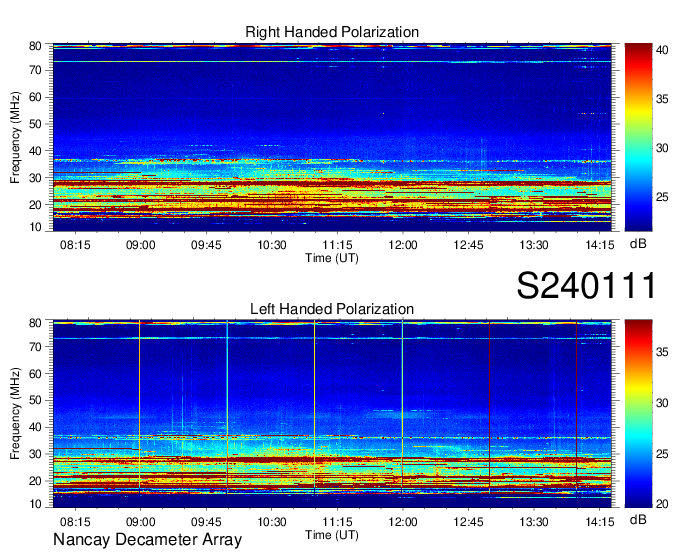The width and height of the screenshot is (680, 552).
Task: Click the "40" frequency tick of Left Handed plot
Action: [x=35, y=428]
